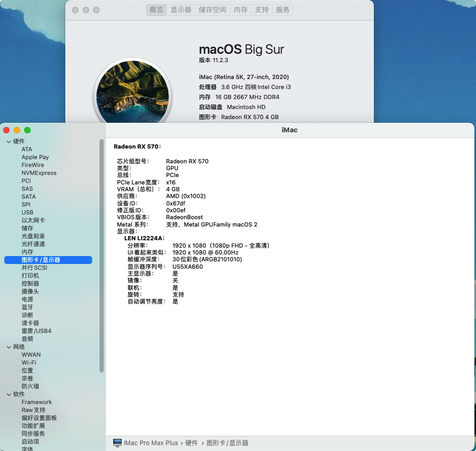Collapse the 硬件 section in sidebar
476x451 pixels.
pyautogui.click(x=8, y=142)
